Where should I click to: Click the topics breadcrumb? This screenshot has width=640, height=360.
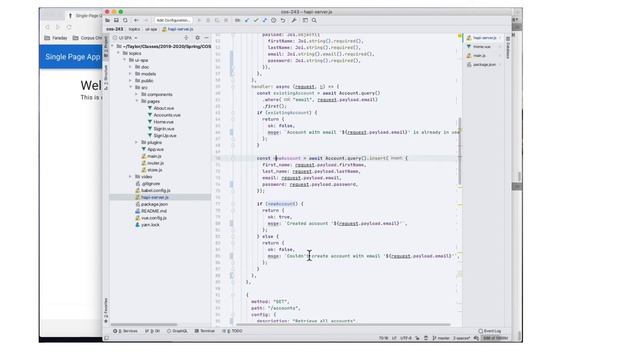[134, 29]
